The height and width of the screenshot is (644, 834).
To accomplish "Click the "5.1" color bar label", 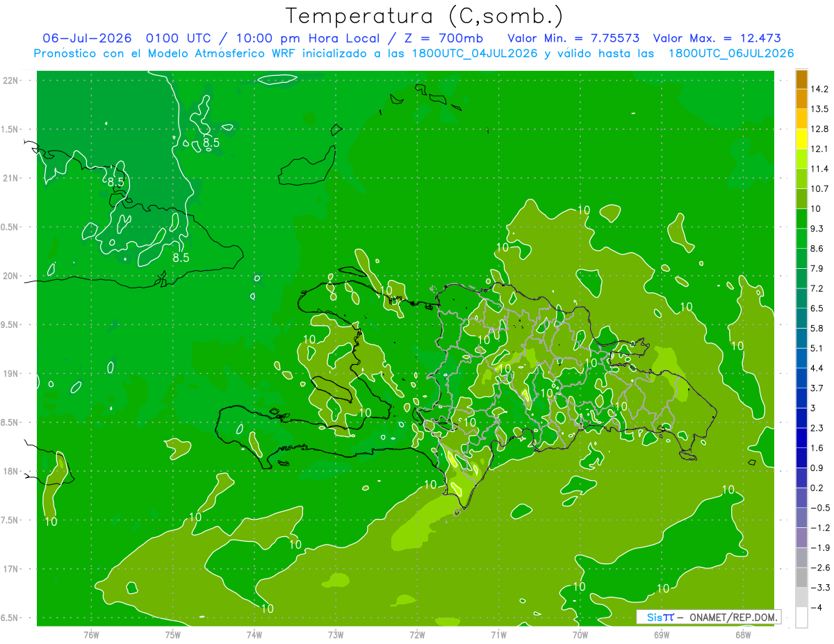I will point(817,348).
